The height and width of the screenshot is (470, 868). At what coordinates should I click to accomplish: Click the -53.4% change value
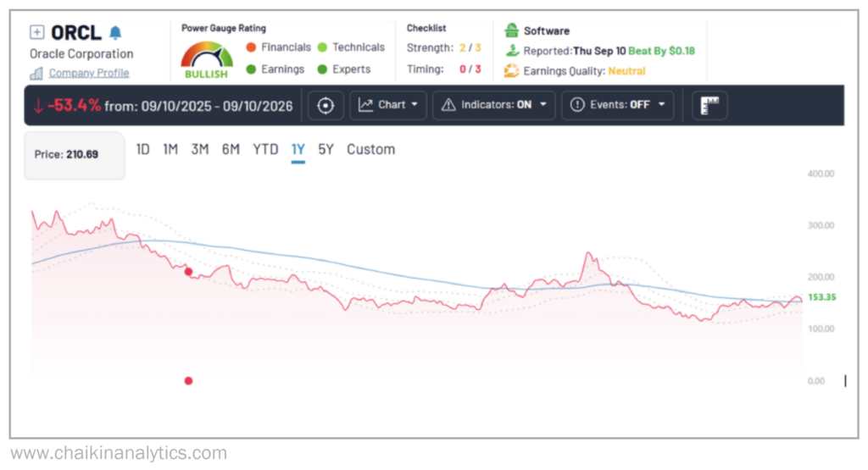click(74, 105)
